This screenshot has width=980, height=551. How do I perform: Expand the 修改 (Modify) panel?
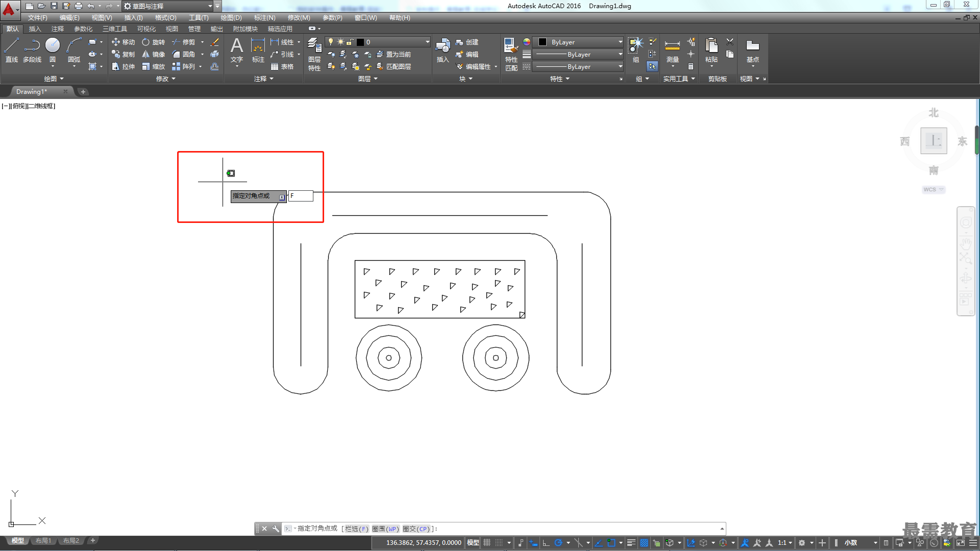(165, 79)
